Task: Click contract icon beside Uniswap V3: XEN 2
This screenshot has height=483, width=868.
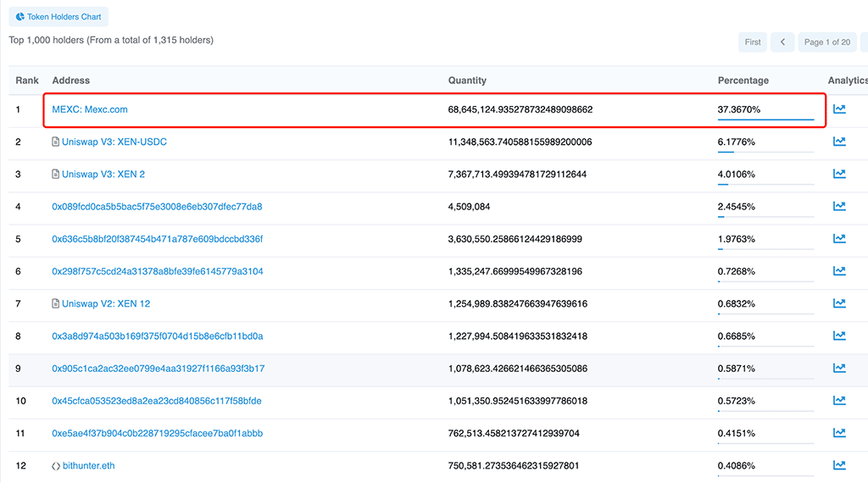Action: click(55, 174)
